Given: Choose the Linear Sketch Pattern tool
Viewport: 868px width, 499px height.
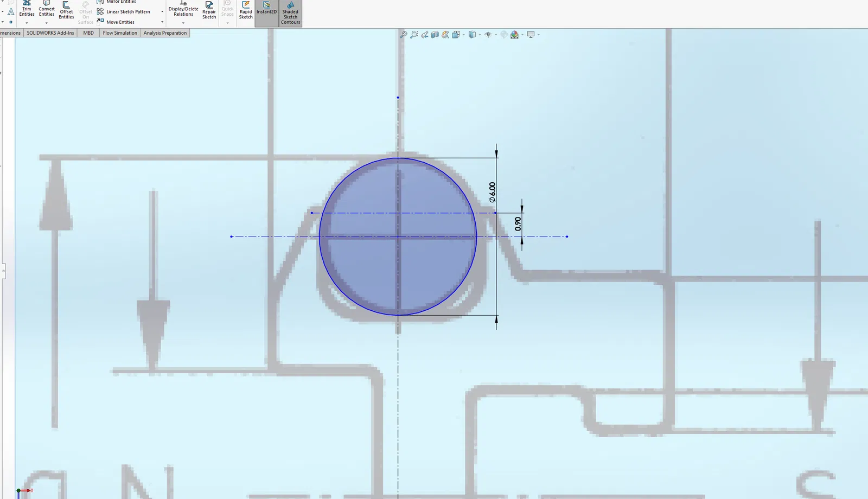Looking at the screenshot, I should pos(124,11).
